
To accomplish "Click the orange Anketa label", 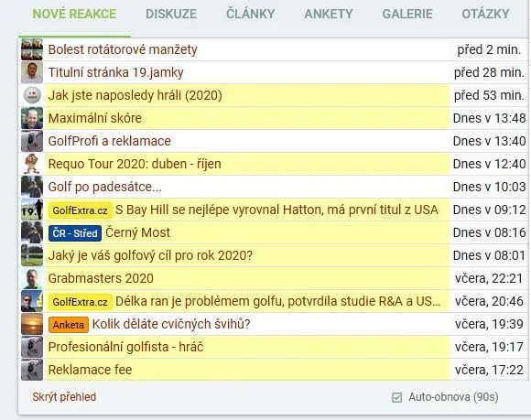I will click(x=69, y=325).
